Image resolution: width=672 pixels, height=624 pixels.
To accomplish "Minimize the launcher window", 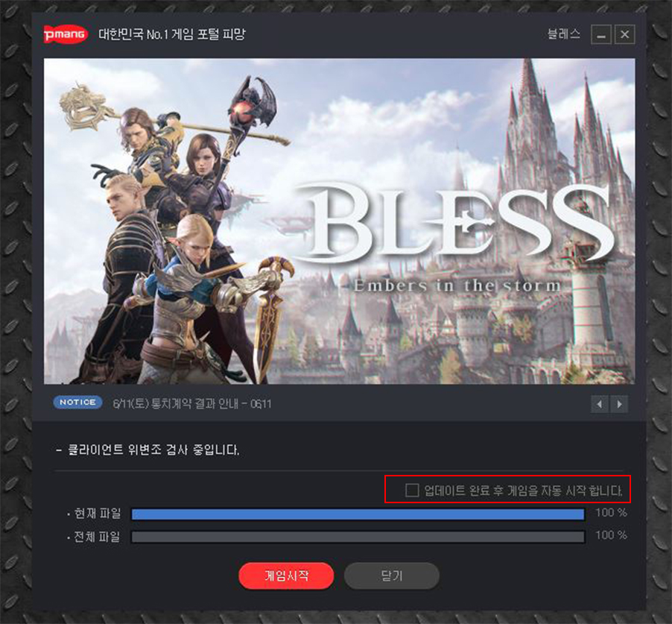I will 601,35.
